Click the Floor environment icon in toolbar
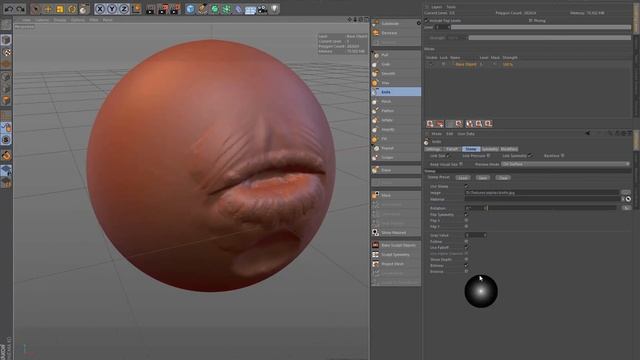The image size is (640, 360). point(250,9)
